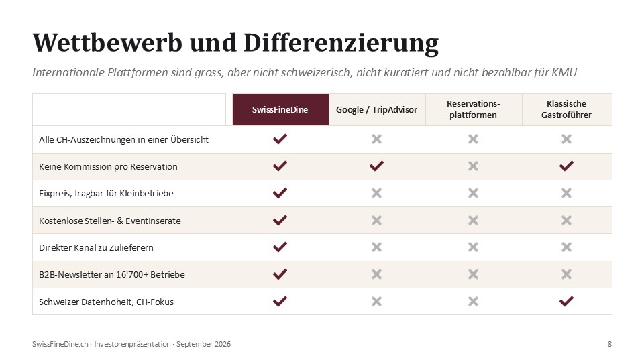Click SwissFineDine checkmark in Kostenlose Stellen row
The width and height of the screenshot is (644, 362).
click(280, 220)
